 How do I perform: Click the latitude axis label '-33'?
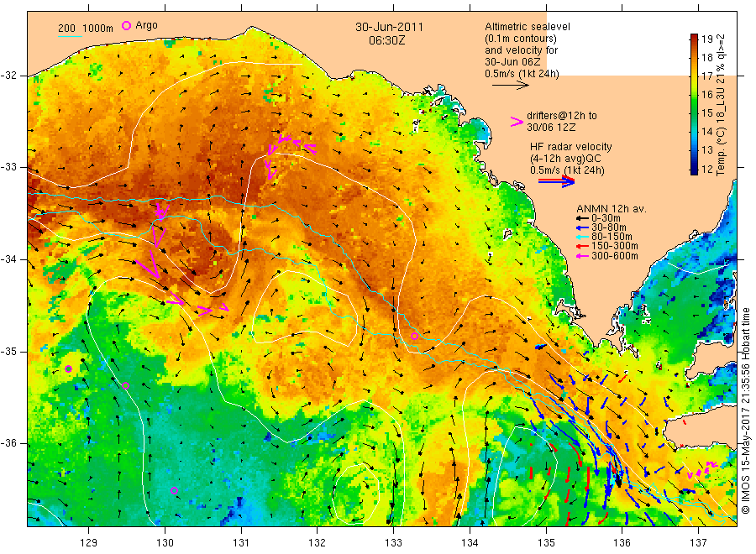click(8, 167)
